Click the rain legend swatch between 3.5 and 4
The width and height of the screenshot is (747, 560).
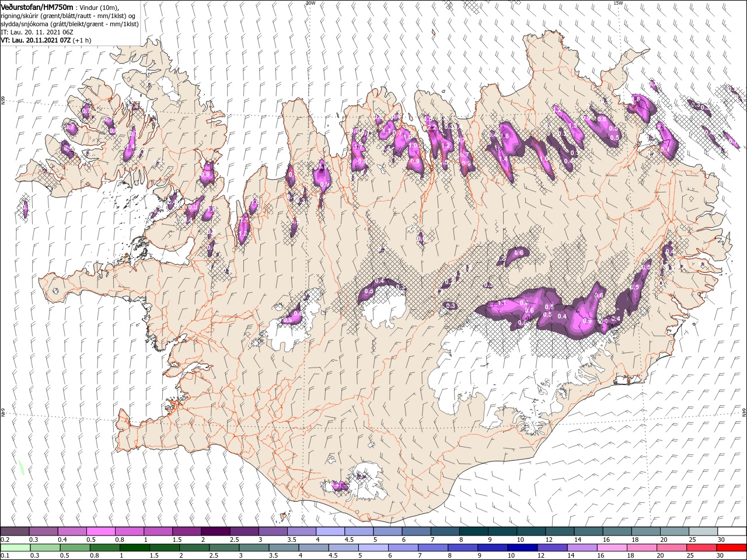pos(283,548)
